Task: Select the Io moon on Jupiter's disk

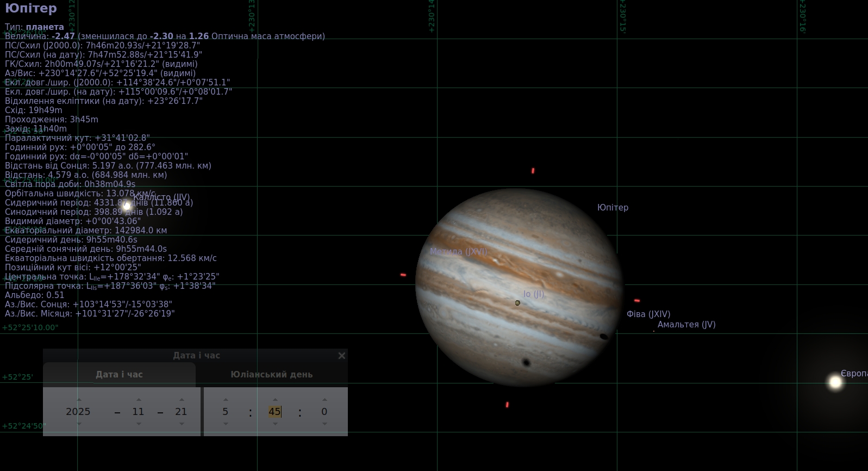Action: coord(517,303)
